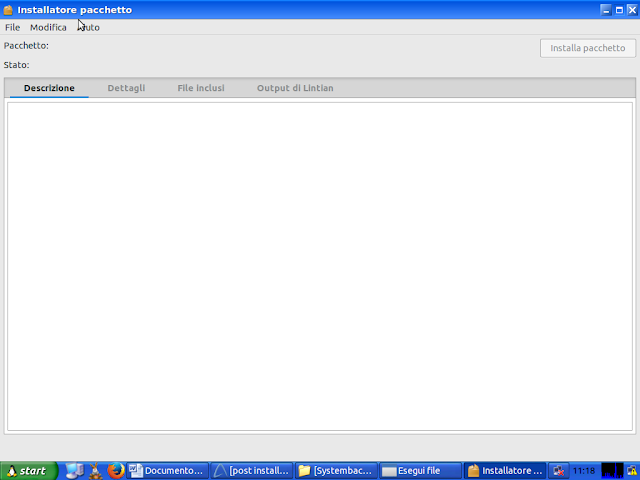Open the File inclusi tab

tap(201, 88)
